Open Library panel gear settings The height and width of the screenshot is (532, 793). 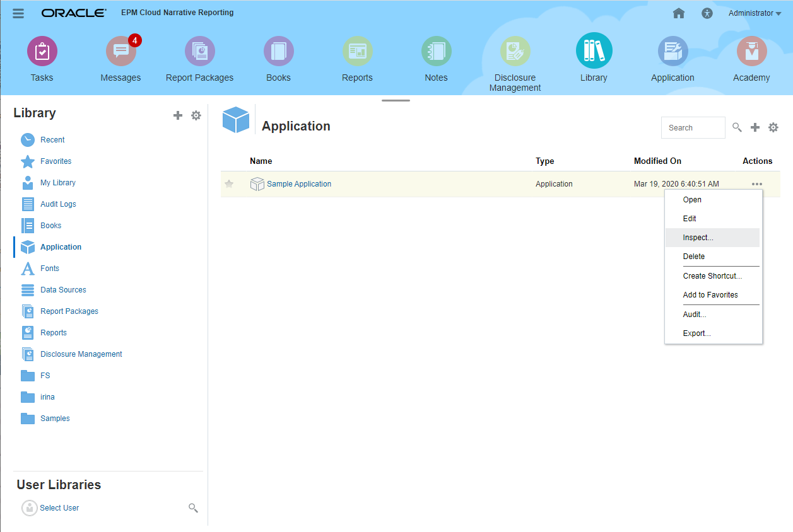pyautogui.click(x=196, y=115)
